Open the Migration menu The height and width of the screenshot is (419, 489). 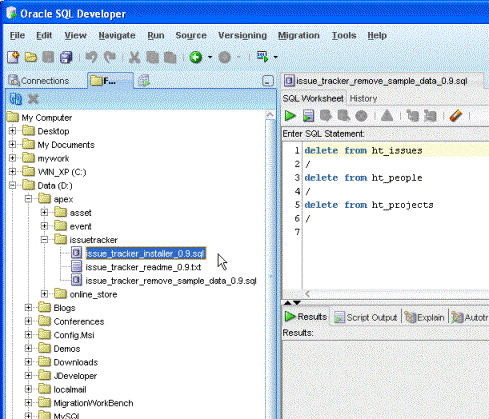pyautogui.click(x=299, y=35)
